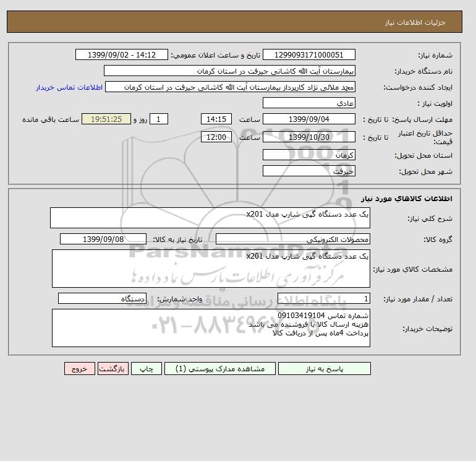
Task: Click remaining time countdown 19:51:25
Action: 106,119
